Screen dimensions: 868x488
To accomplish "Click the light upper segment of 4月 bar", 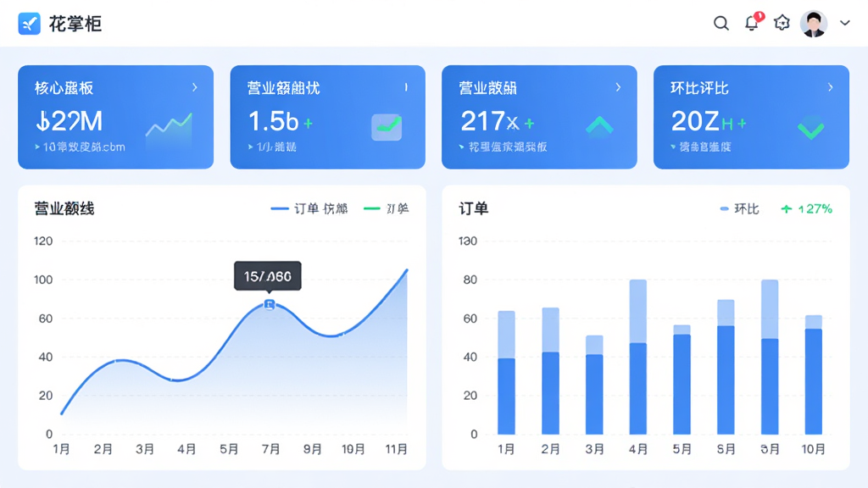I will [x=638, y=312].
